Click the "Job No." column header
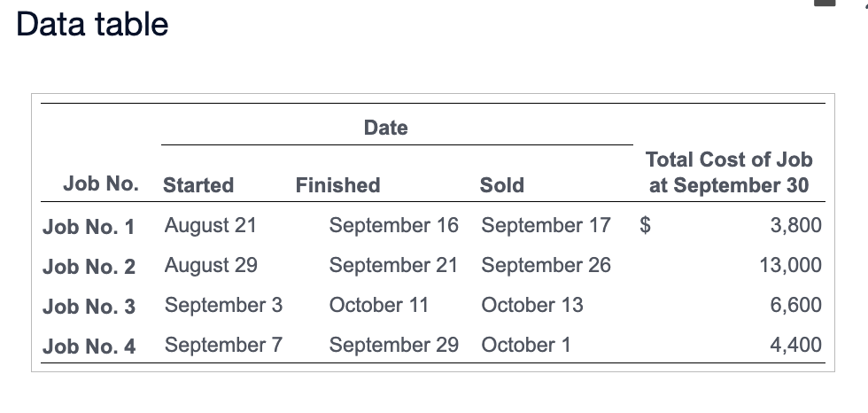The width and height of the screenshot is (868, 413). pos(101,184)
